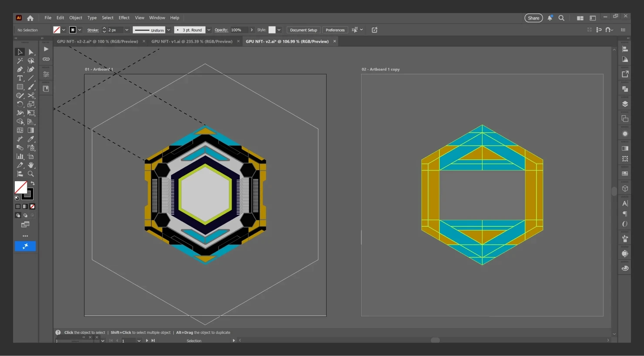Click the Share button

click(533, 18)
